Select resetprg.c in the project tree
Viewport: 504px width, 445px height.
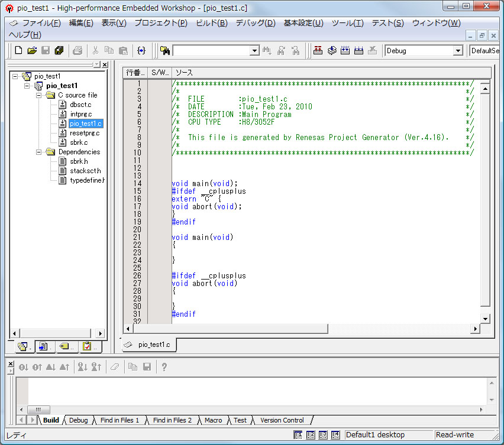(x=84, y=133)
